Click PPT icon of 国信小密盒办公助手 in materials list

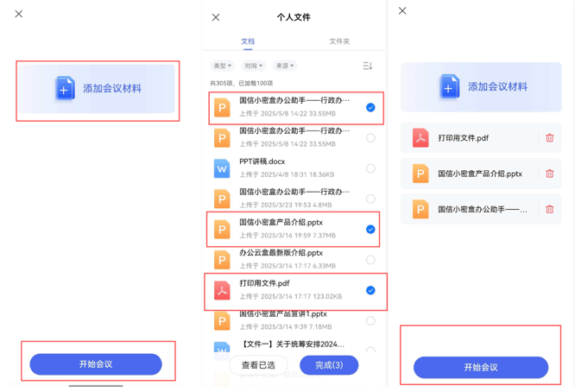(x=420, y=209)
